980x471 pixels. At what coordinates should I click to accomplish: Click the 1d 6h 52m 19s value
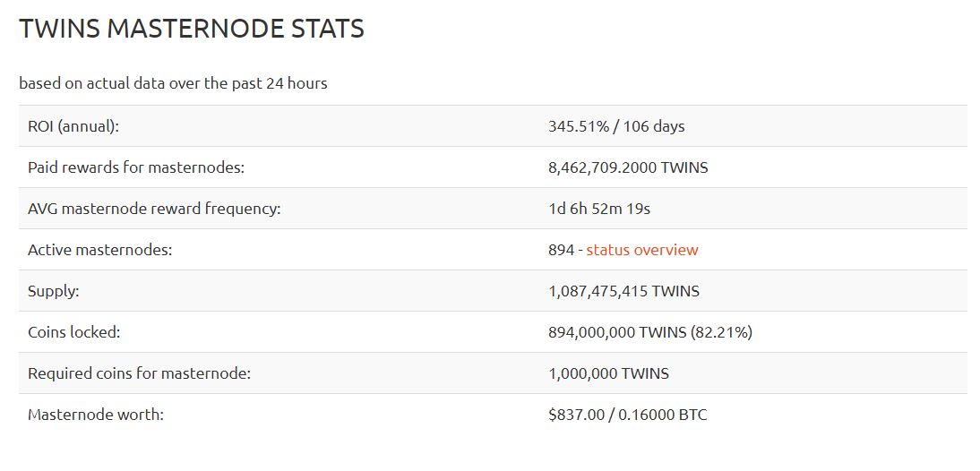[598, 209]
